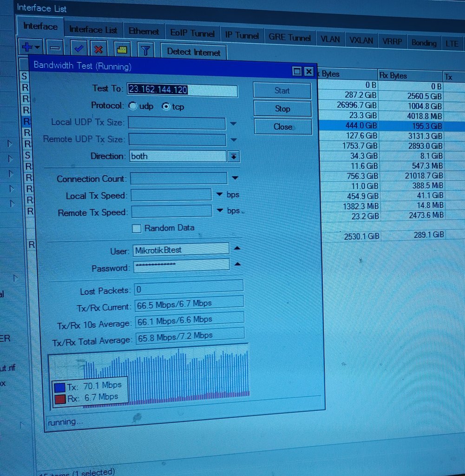Click the Remote Tx Speed input field

point(172,212)
